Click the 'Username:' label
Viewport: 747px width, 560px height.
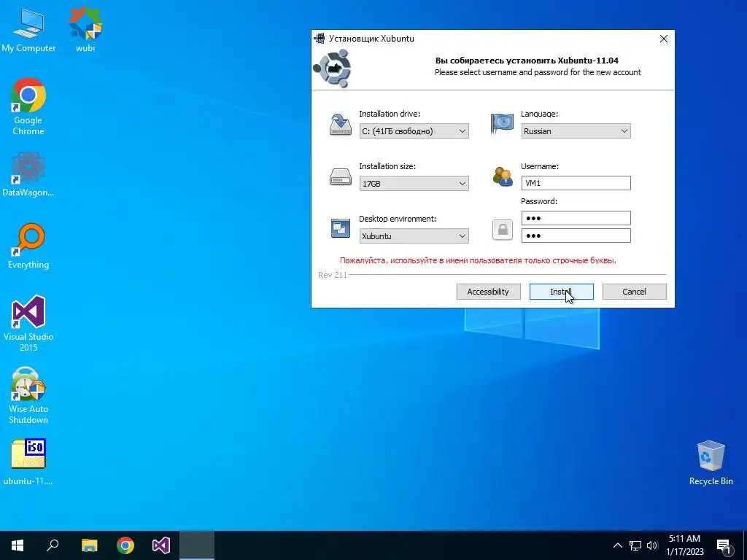[x=540, y=166]
